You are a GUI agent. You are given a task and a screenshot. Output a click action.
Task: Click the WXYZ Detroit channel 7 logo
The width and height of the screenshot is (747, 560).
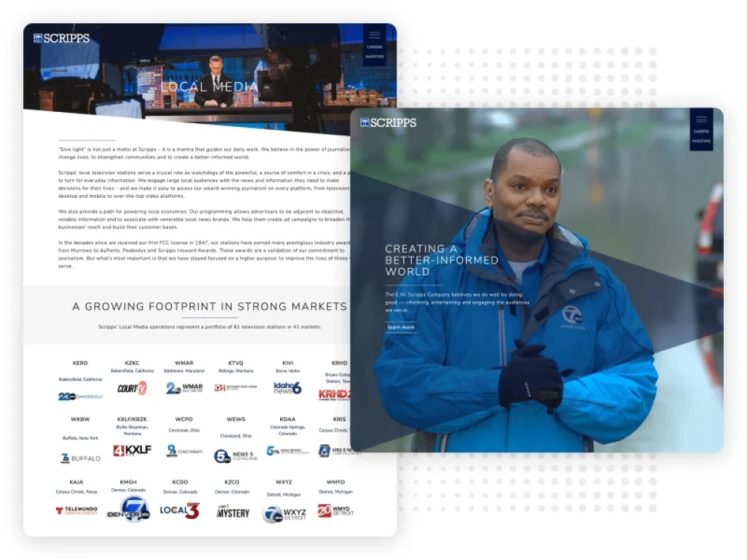[x=284, y=514]
